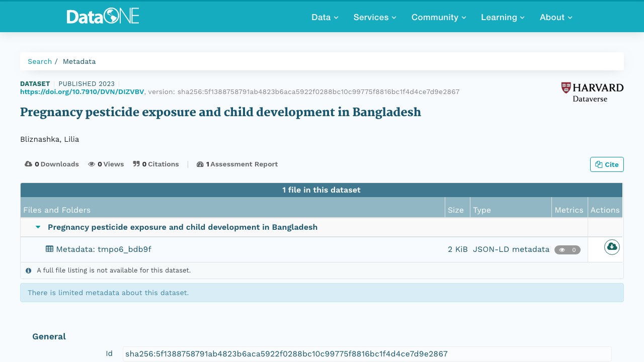This screenshot has width=644, height=362.
Task: Open the Learning dropdown menu
Action: point(503,17)
